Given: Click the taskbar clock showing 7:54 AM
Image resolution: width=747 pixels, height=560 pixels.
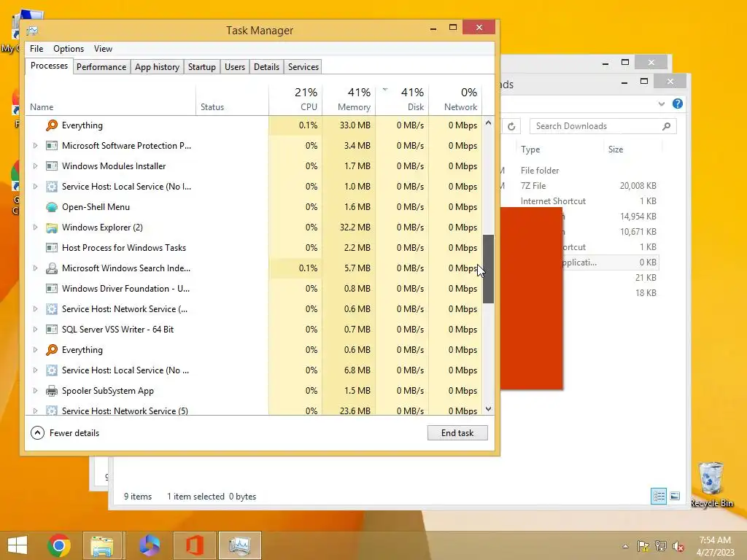Looking at the screenshot, I should [715, 546].
